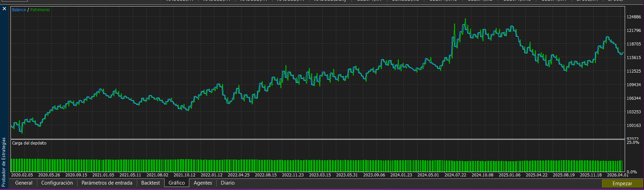
Task: Click the 2024.07.22 date label
Action: 455,175
